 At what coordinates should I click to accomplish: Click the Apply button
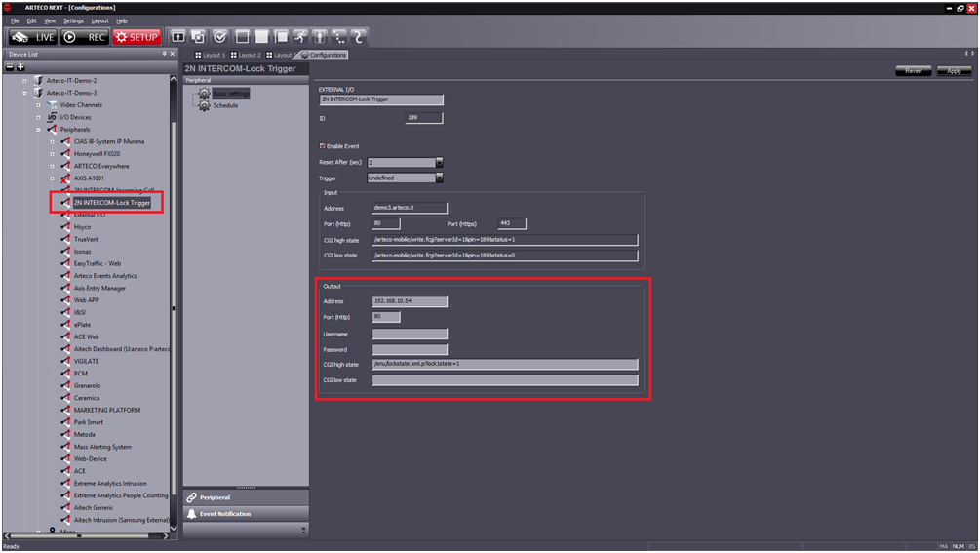pos(954,71)
